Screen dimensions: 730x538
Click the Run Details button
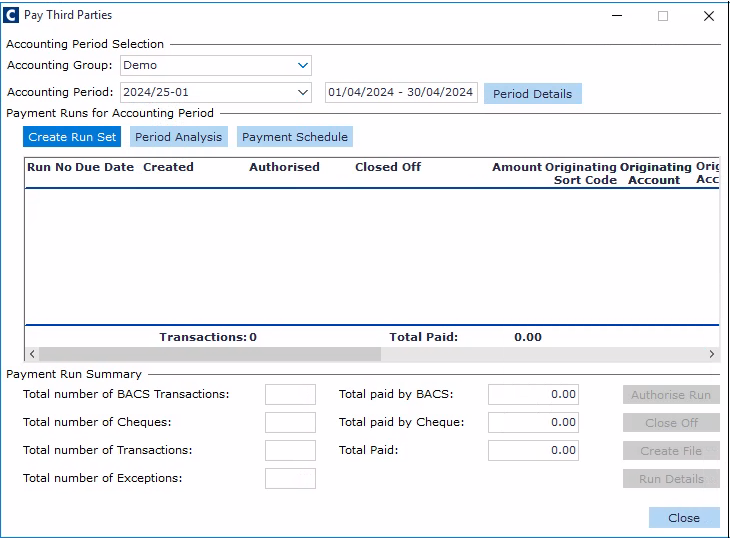(671, 478)
